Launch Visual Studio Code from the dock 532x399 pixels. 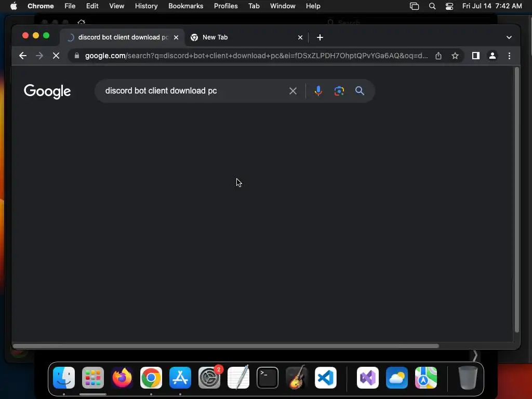pos(326,378)
